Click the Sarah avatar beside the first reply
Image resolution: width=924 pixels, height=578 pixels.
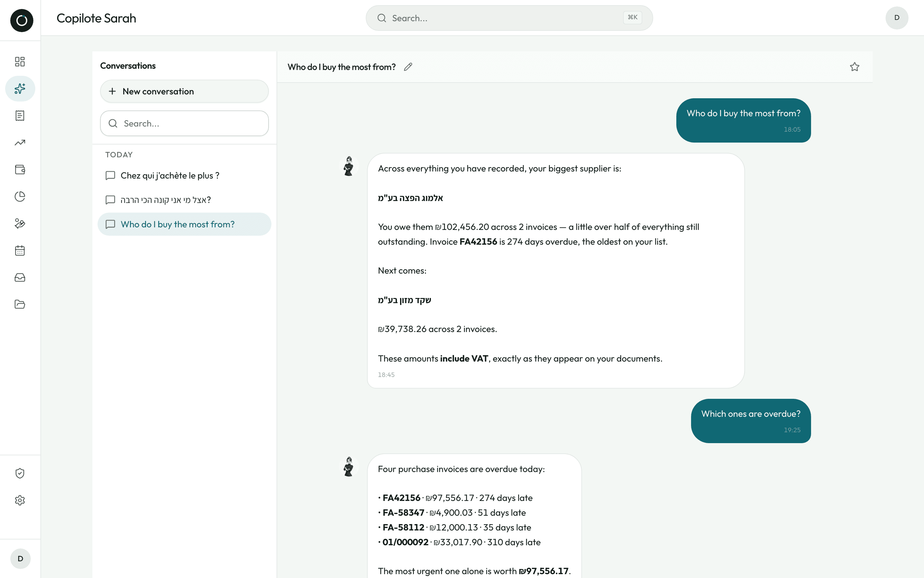point(349,166)
